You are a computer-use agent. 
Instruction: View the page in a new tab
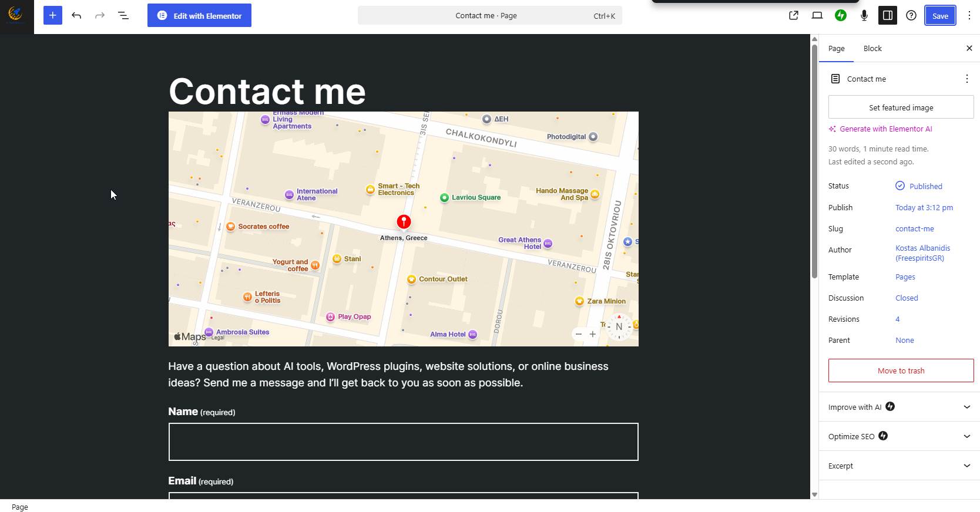(794, 15)
